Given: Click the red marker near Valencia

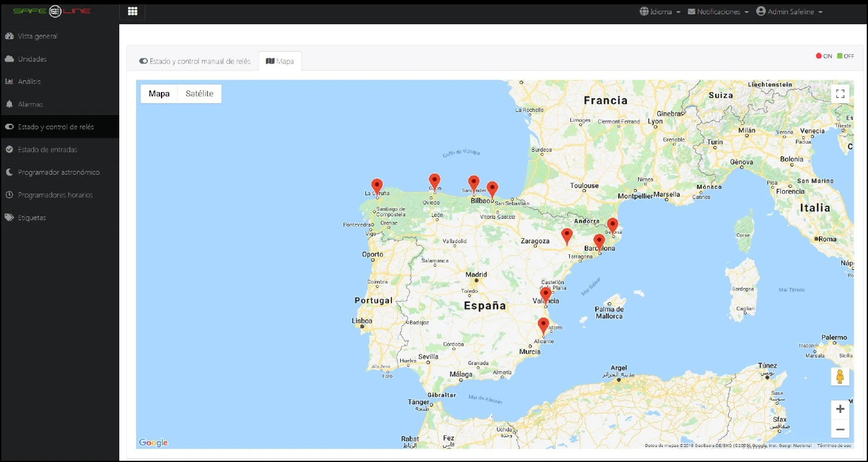Looking at the screenshot, I should 546,295.
